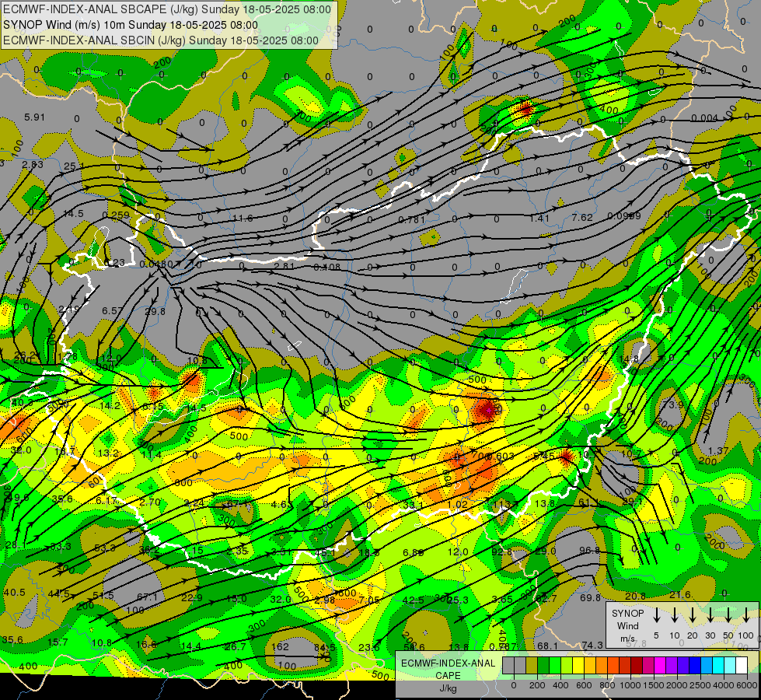Click the SBCIN title line at top
Image resolution: width=761 pixels, height=700 pixels.
coord(161,40)
